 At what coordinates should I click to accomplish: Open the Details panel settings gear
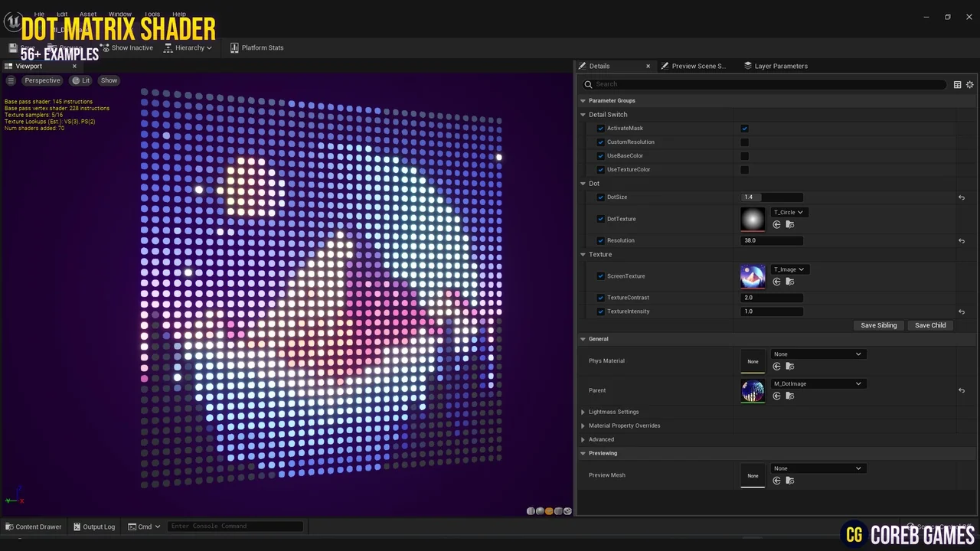click(x=969, y=84)
